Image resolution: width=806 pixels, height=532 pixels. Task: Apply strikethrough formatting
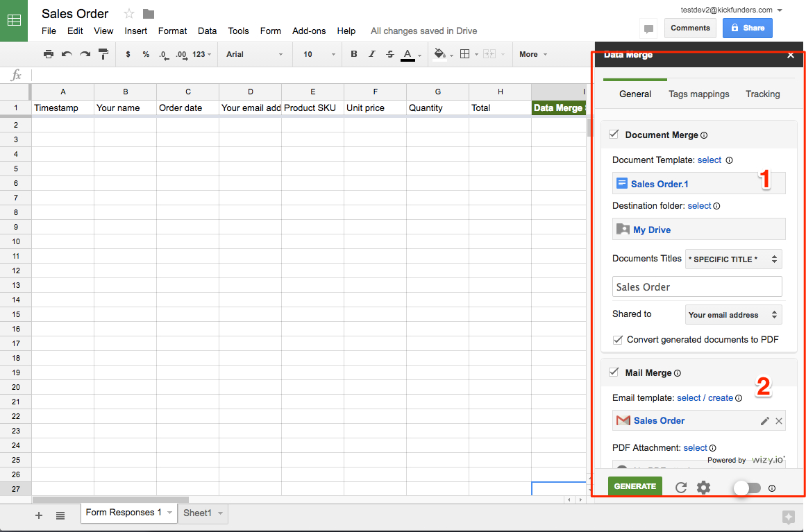tap(389, 54)
